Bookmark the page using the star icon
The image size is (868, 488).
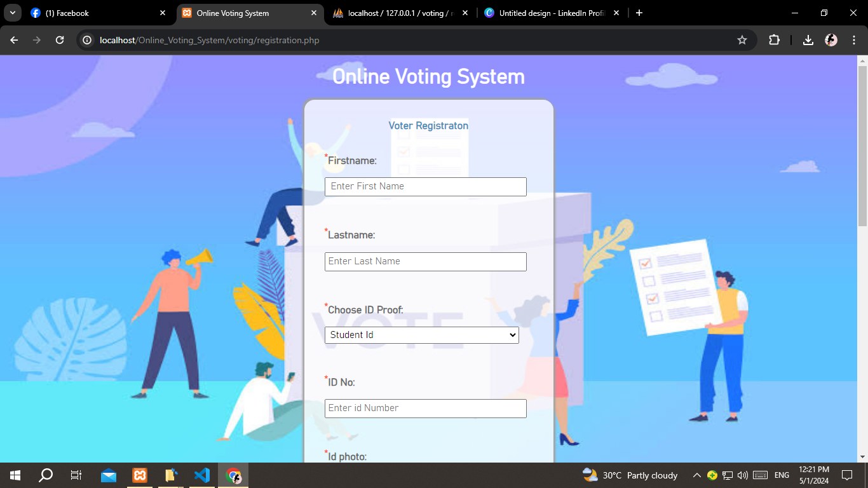point(742,39)
